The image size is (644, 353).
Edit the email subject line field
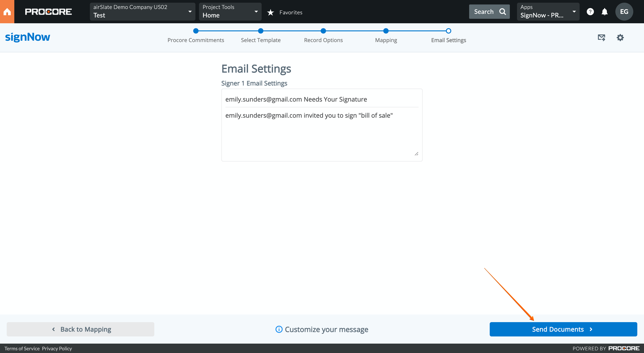[322, 99]
